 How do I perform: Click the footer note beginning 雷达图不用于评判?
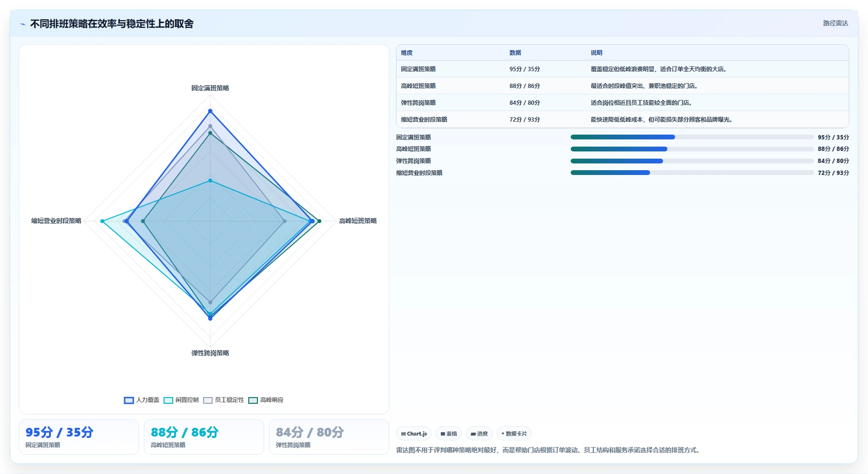pyautogui.click(x=549, y=450)
